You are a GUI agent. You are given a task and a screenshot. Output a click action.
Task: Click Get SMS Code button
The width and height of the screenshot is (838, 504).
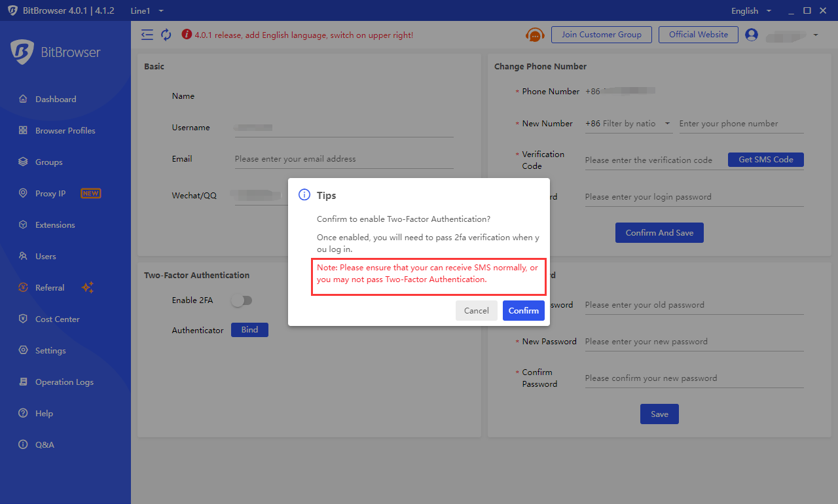coord(766,160)
